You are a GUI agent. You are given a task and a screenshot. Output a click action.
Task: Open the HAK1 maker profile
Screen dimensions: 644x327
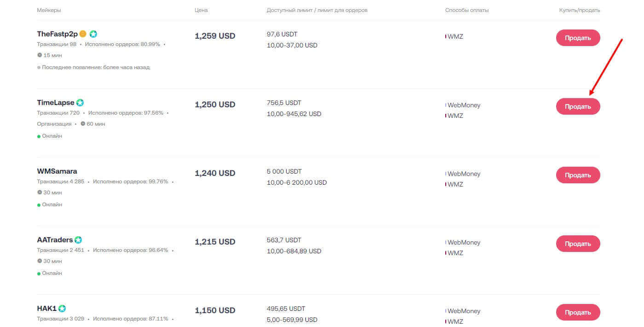[x=46, y=309]
